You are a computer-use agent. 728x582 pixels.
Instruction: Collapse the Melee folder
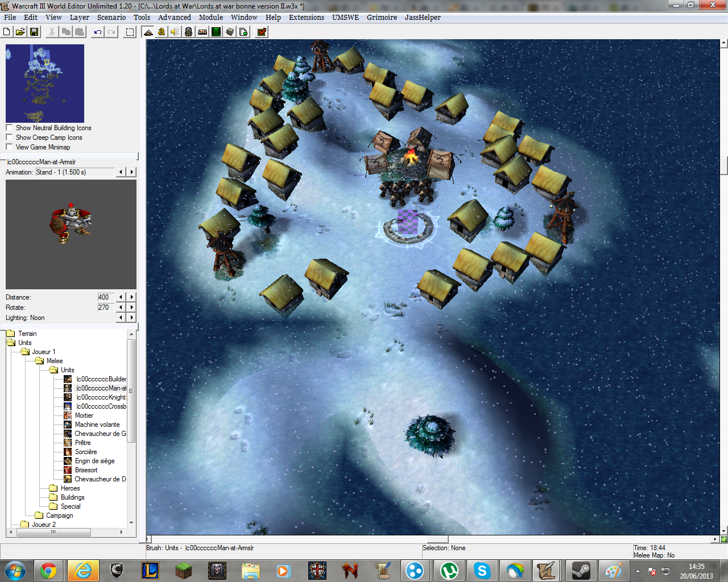pyautogui.click(x=39, y=361)
